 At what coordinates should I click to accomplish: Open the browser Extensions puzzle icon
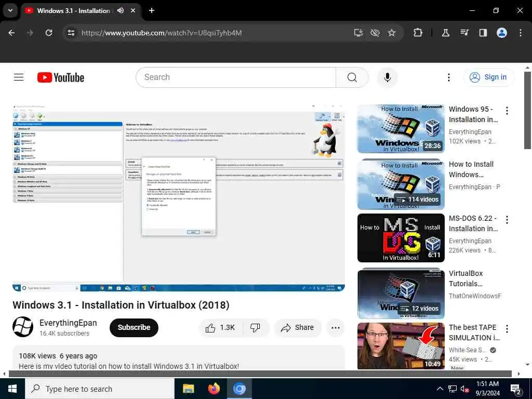(x=418, y=33)
